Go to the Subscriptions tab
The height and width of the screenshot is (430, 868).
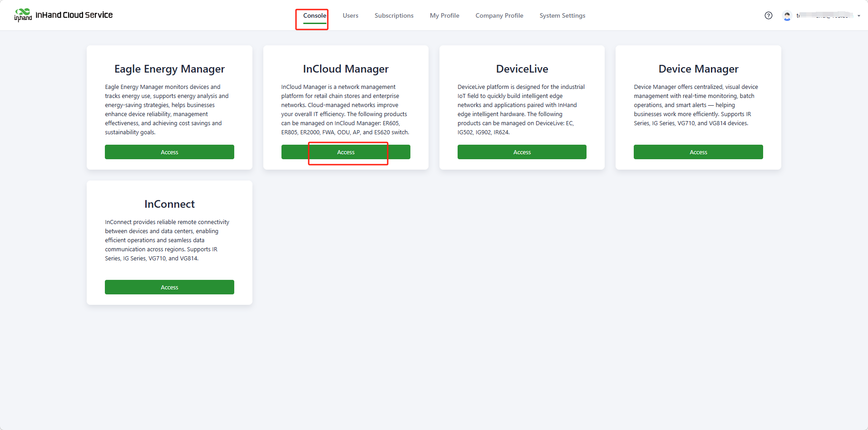click(x=394, y=15)
